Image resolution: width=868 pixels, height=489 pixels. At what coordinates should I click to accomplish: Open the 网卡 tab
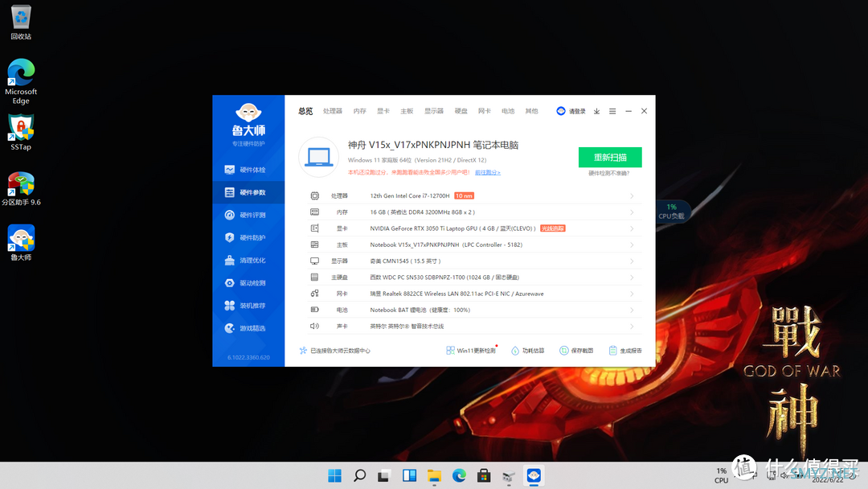point(485,111)
